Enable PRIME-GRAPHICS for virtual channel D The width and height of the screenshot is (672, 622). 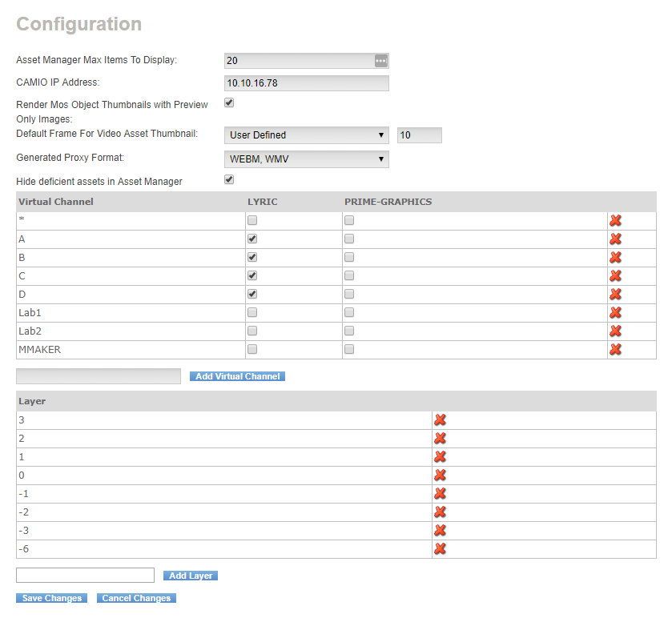349,294
